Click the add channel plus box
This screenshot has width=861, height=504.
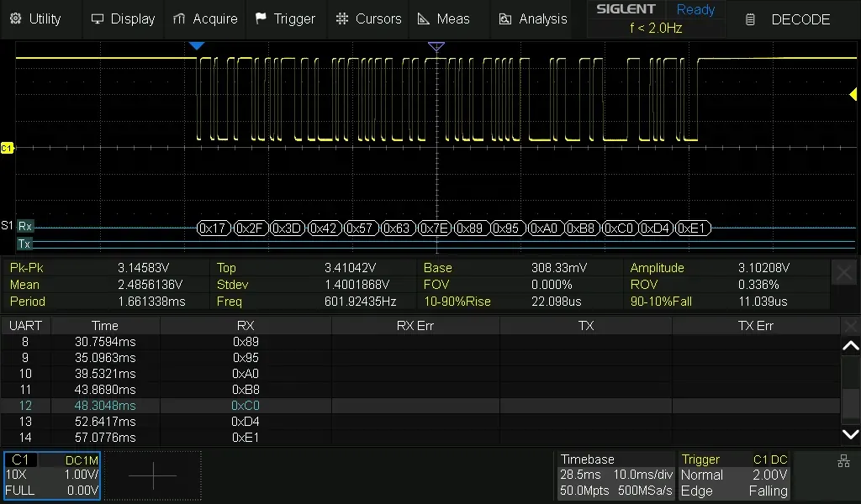pyautogui.click(x=153, y=475)
